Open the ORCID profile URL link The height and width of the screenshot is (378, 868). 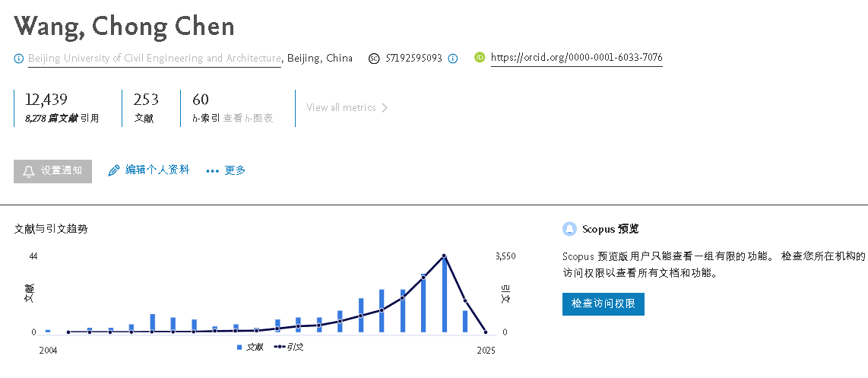coord(576,58)
